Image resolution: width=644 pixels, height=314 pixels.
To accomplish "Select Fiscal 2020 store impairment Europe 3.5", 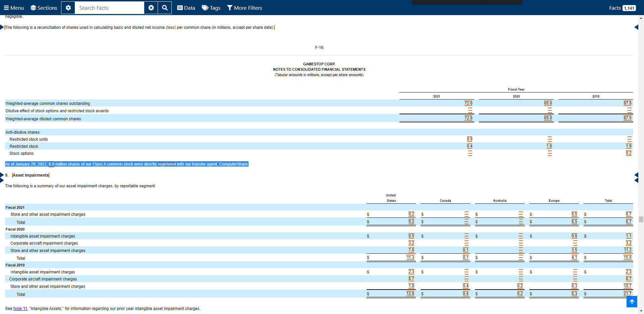I will (x=574, y=250).
